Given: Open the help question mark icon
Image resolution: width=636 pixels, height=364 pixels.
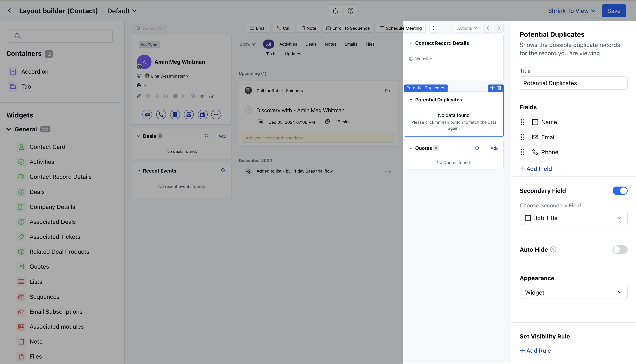Looking at the screenshot, I should click(350, 11).
